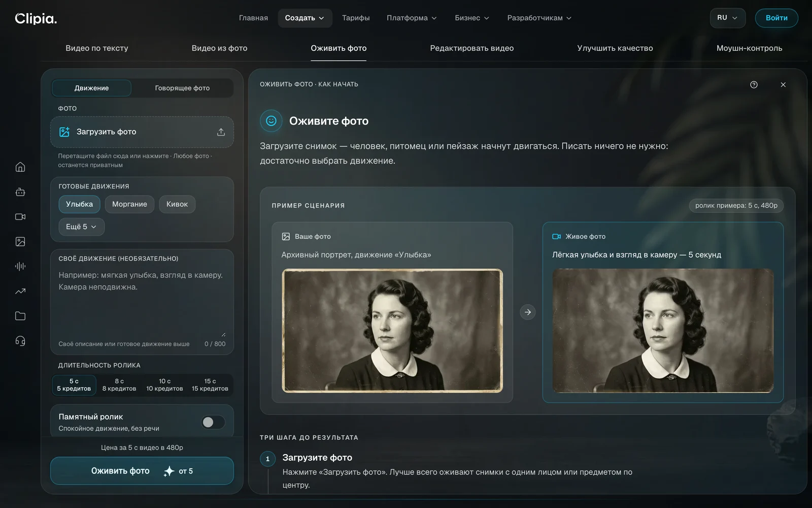Click the Оживить фото generate button
This screenshot has height=508, width=812.
pos(142,471)
